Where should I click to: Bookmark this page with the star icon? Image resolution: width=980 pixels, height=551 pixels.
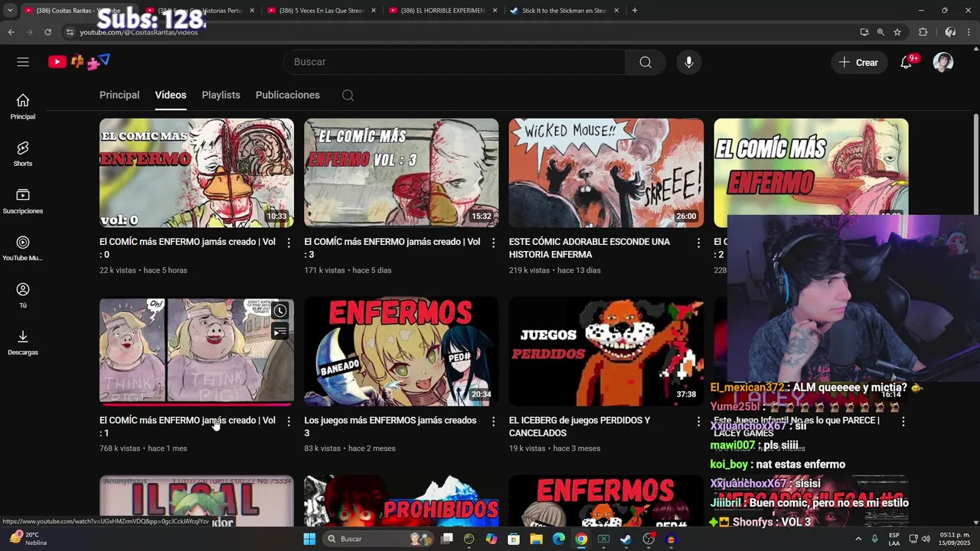(x=897, y=32)
